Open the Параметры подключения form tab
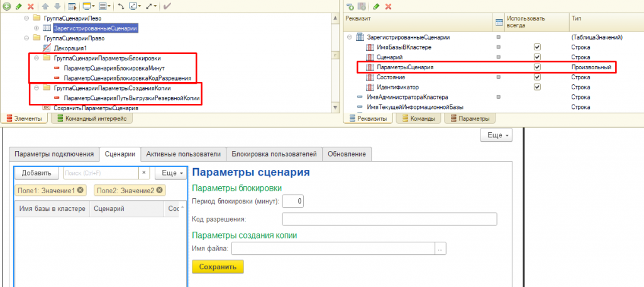This screenshot has height=287, width=644. coord(54,154)
